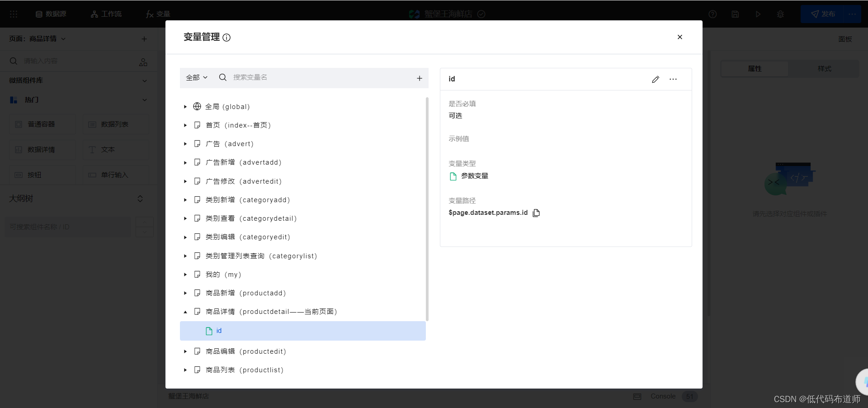Open the apps grid icon in top bar
Screen dimensions: 868x408
(14, 14)
